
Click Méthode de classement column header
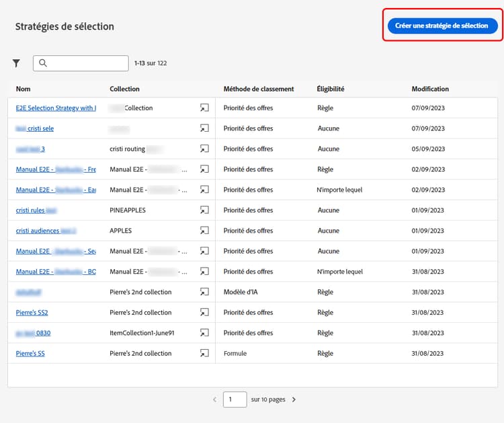259,89
